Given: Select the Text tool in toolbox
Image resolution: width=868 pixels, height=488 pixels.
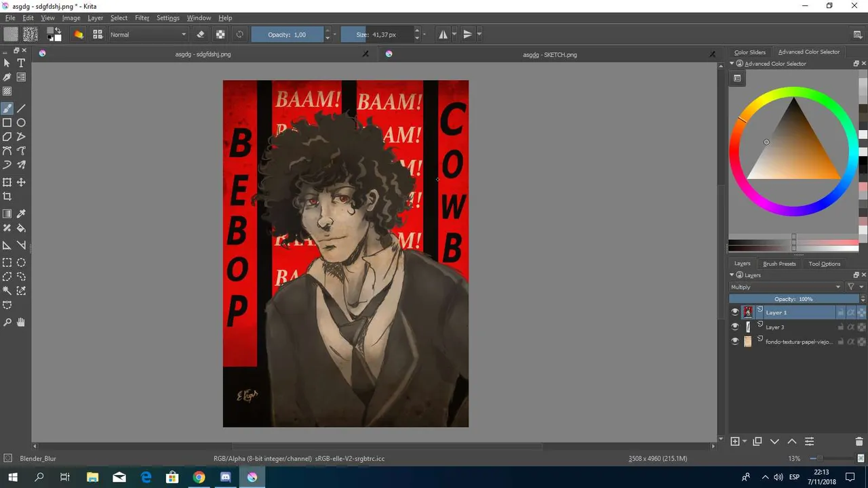Looking at the screenshot, I should click(21, 63).
